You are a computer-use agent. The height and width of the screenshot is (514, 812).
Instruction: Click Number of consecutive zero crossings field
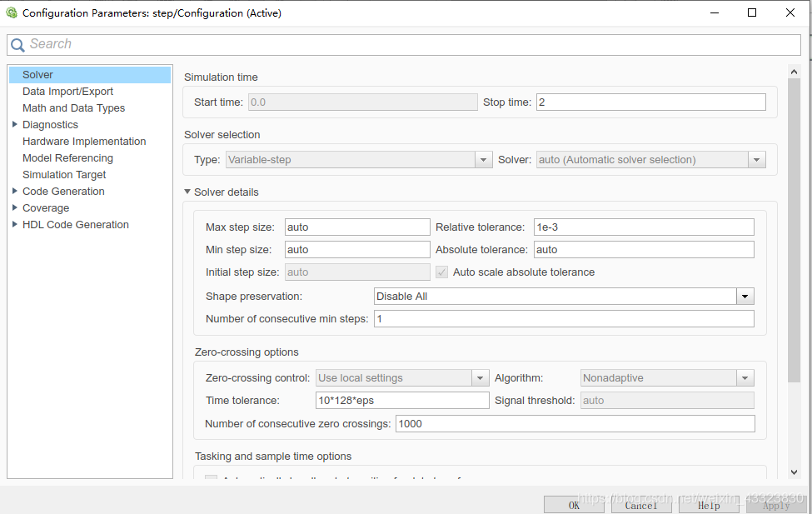tap(575, 424)
